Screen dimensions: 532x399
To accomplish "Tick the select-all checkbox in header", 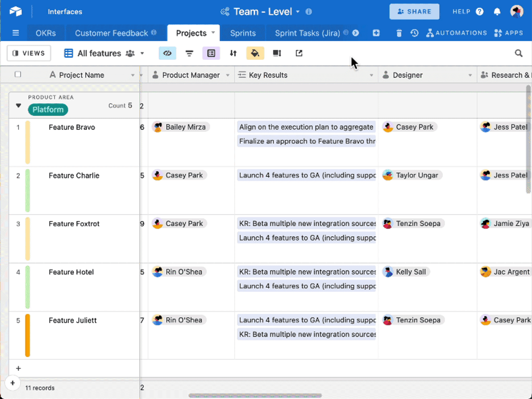I will 18,74.
